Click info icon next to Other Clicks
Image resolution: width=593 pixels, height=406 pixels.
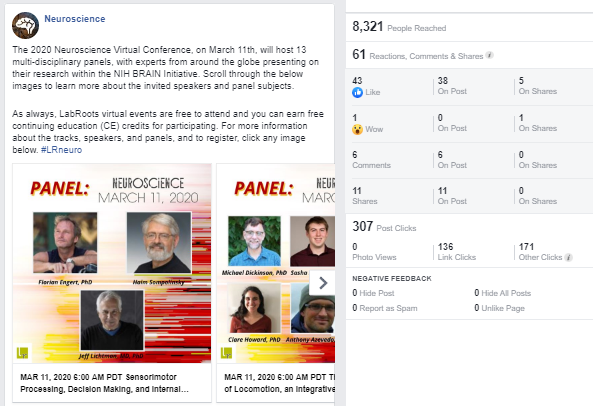tap(568, 257)
